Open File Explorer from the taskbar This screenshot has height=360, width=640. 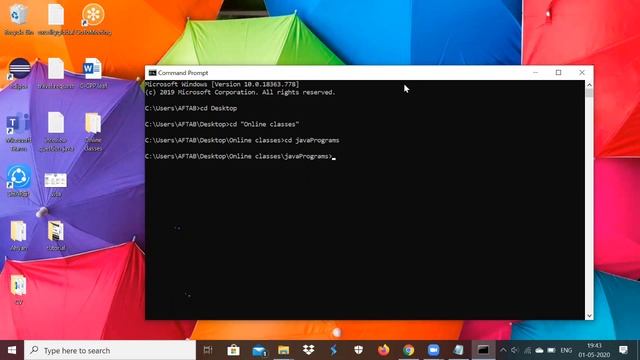tap(284, 350)
